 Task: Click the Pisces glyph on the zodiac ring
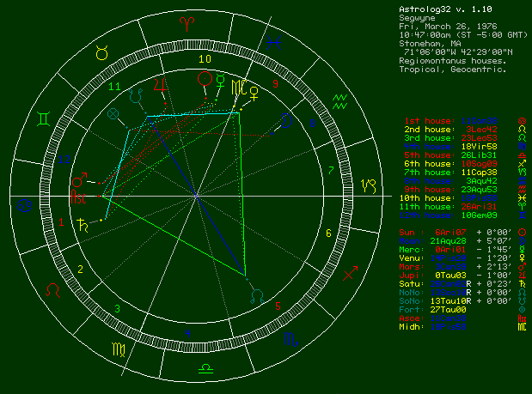point(273,43)
